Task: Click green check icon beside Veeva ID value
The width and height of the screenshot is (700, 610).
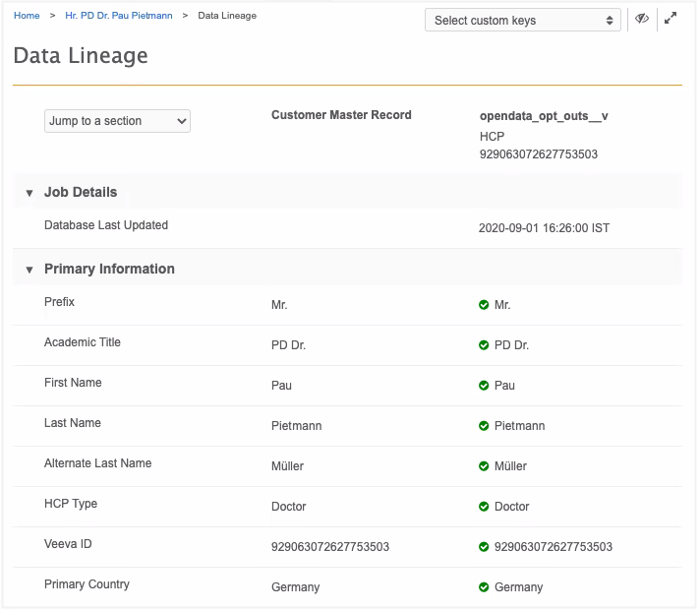Action: pyautogui.click(x=484, y=547)
